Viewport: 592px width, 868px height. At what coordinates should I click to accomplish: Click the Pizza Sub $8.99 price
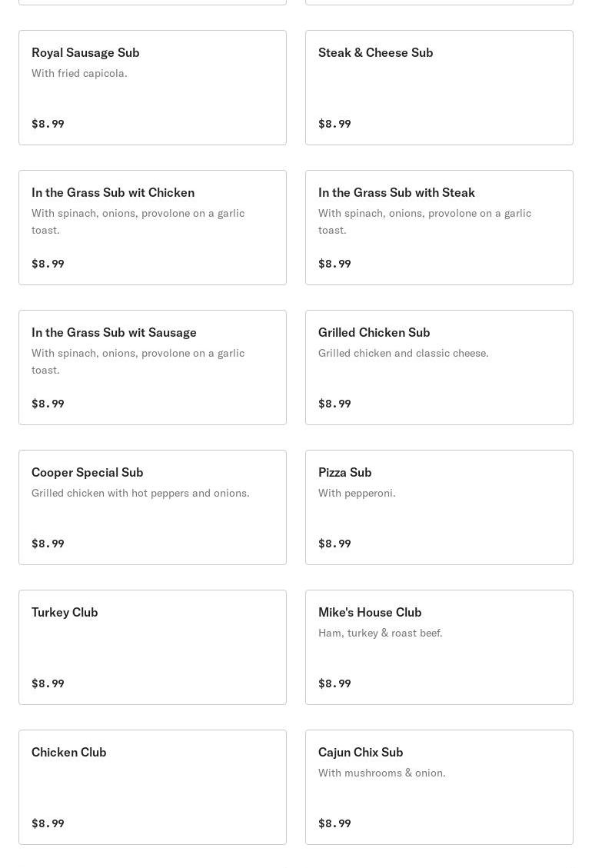point(334,544)
